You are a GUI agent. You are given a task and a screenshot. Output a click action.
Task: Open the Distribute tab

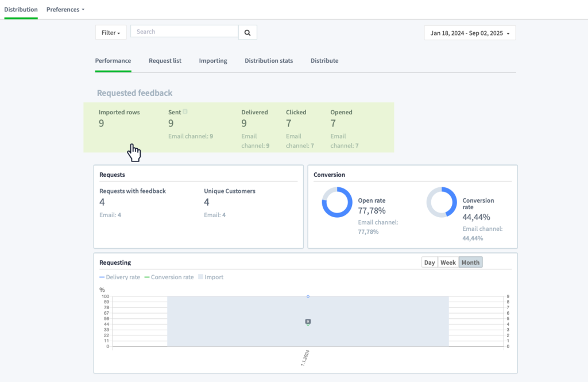click(324, 61)
